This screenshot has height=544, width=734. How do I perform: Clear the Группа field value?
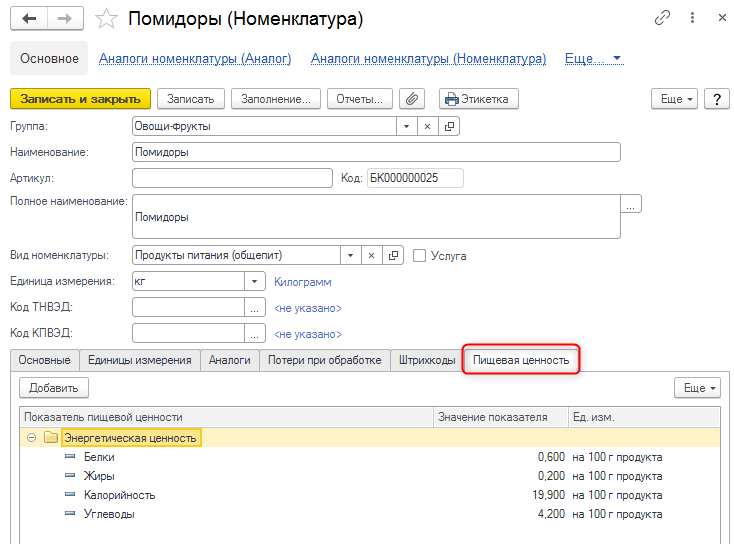(427, 127)
